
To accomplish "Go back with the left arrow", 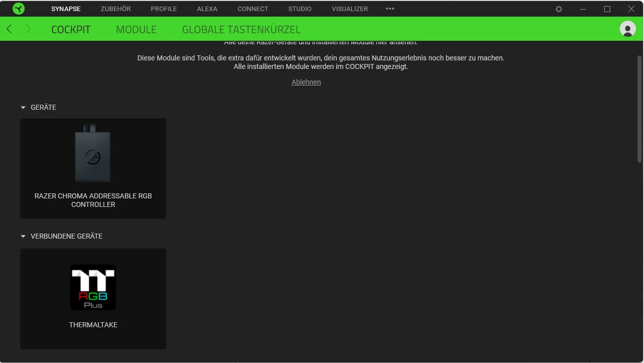I will [x=9, y=29].
